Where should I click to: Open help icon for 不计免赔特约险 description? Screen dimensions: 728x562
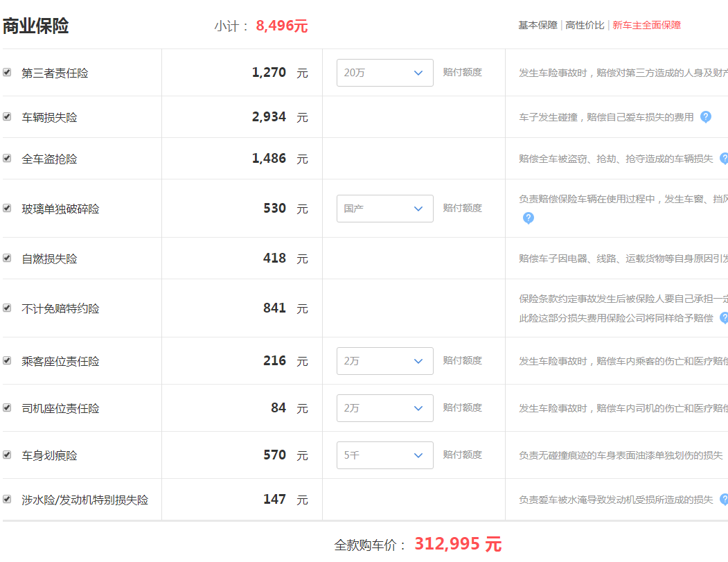pyautogui.click(x=725, y=318)
